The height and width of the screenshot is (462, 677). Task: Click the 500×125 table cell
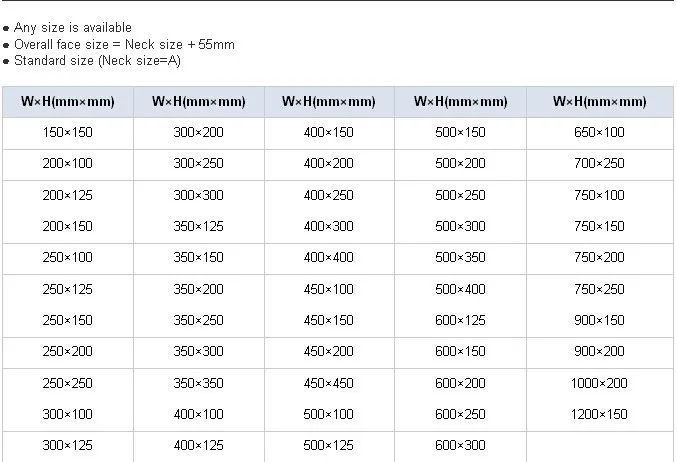[x=329, y=445]
